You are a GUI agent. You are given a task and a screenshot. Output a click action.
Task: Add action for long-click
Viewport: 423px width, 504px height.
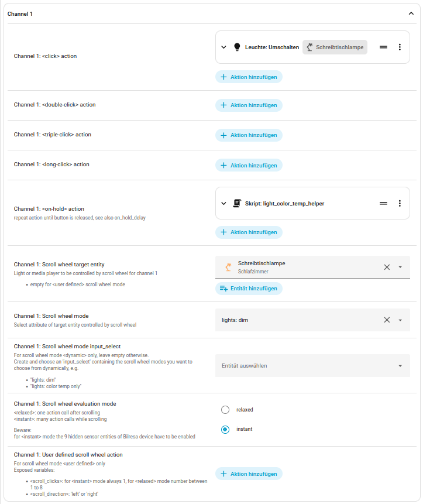coord(249,166)
